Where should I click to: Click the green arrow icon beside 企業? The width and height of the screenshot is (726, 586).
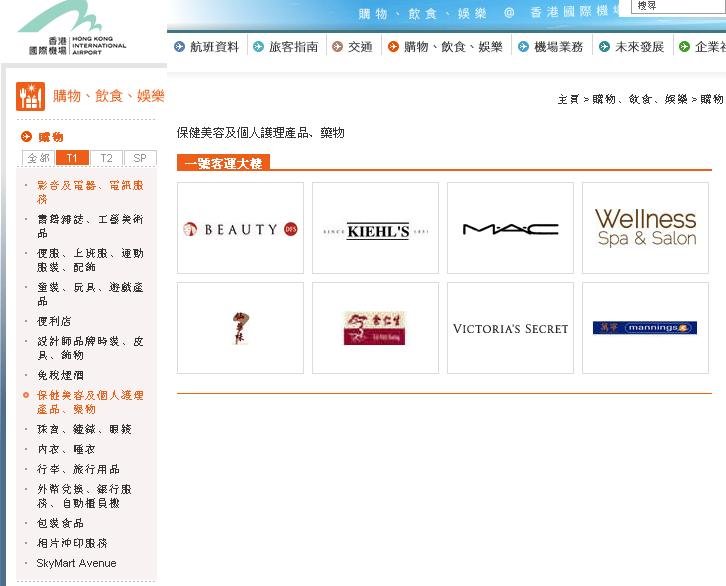684,46
